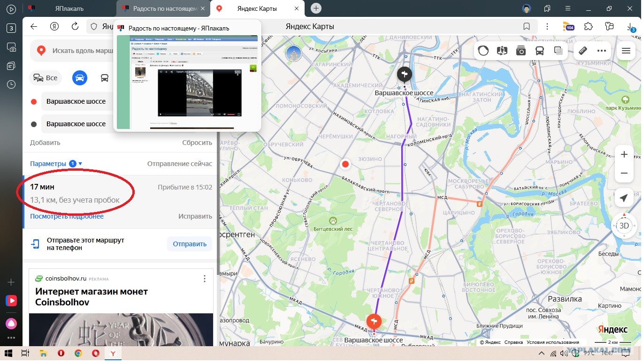Zoom out on the map
Image resolution: width=643 pixels, height=364 pixels.
pyautogui.click(x=624, y=173)
